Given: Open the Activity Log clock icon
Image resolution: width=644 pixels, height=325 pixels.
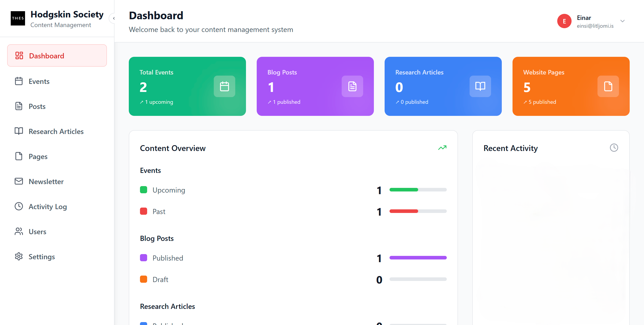Looking at the screenshot, I should [19, 206].
